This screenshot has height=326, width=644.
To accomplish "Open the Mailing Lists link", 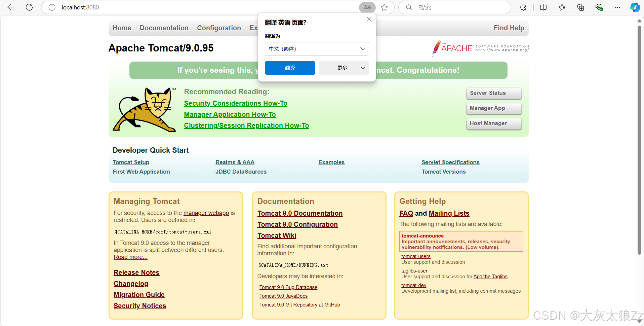I will pos(449,213).
